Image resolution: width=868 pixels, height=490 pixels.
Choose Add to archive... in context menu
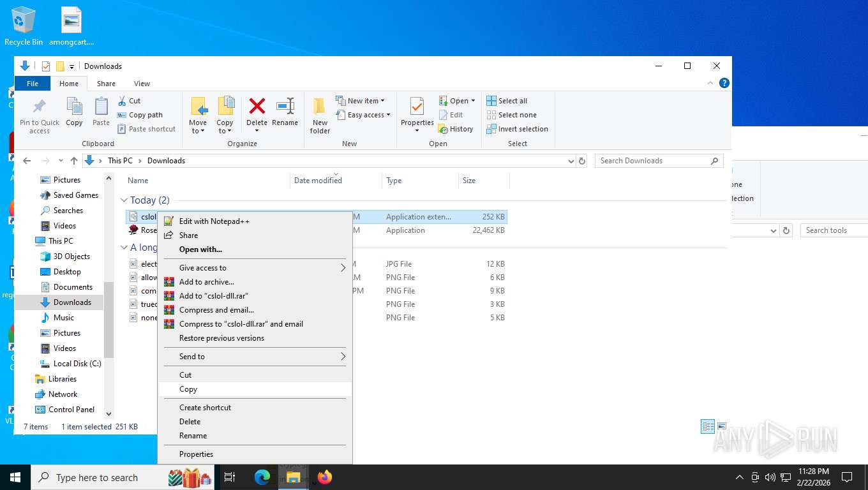point(255,282)
